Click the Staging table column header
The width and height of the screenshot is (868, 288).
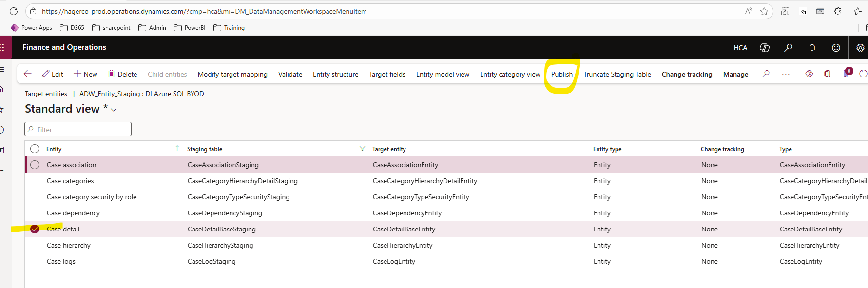click(x=205, y=149)
